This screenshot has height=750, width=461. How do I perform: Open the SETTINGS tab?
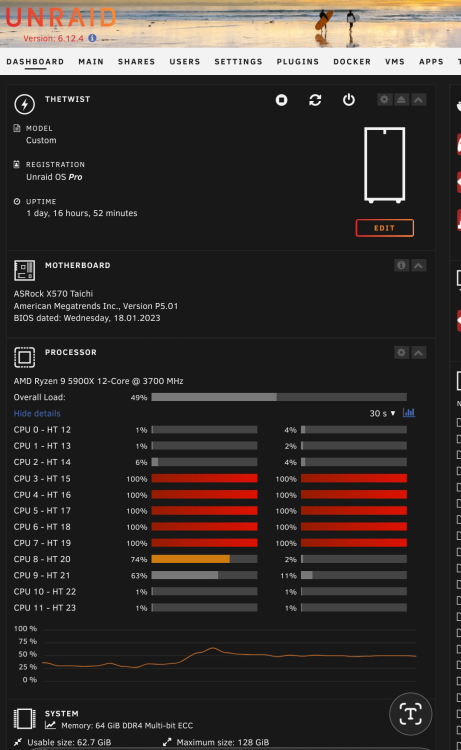click(x=238, y=62)
